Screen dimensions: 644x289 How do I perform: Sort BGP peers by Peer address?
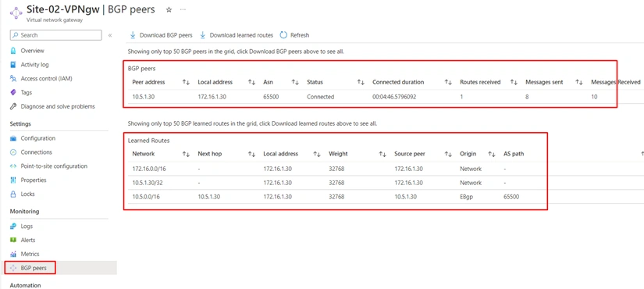[186, 82]
